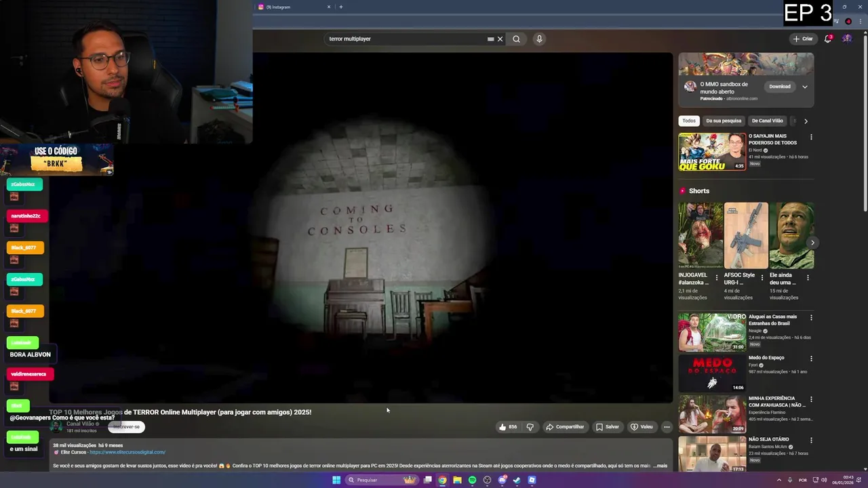Screen dimensions: 868x488
Task: Open options for AYAHUASCA video
Action: (x=811, y=399)
